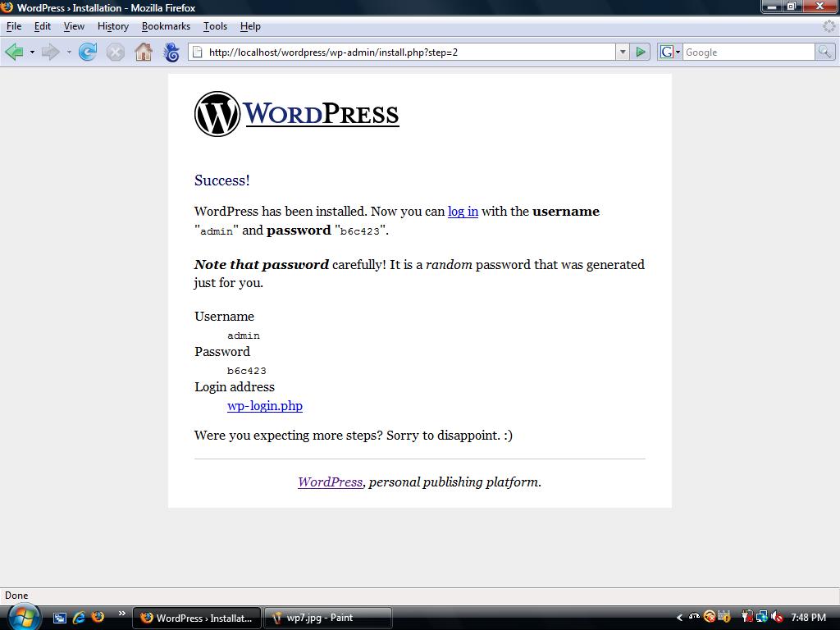Screen dimensions: 840x630
Task: Click the search magnifier button
Action: click(824, 52)
